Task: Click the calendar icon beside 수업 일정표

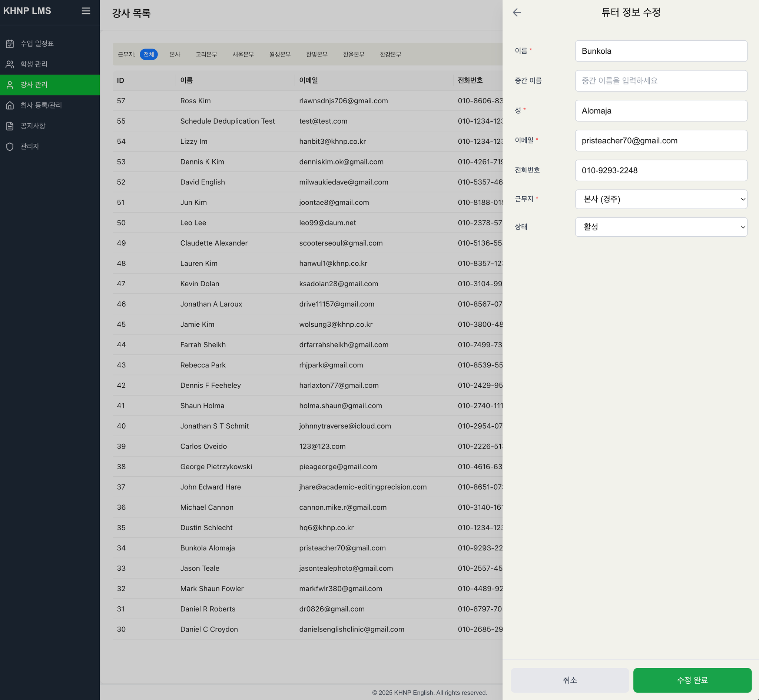Action: point(10,44)
